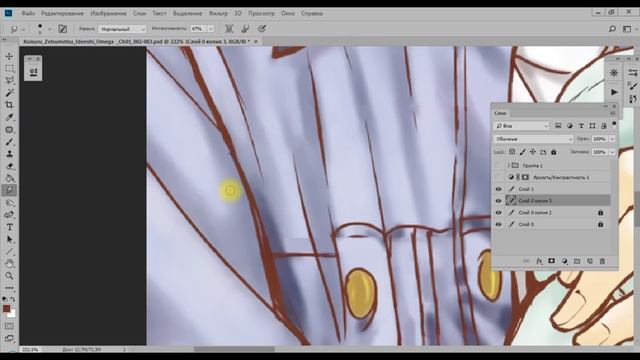Create a new layer icon
Viewport: 640px width, 360px height.
click(590, 261)
